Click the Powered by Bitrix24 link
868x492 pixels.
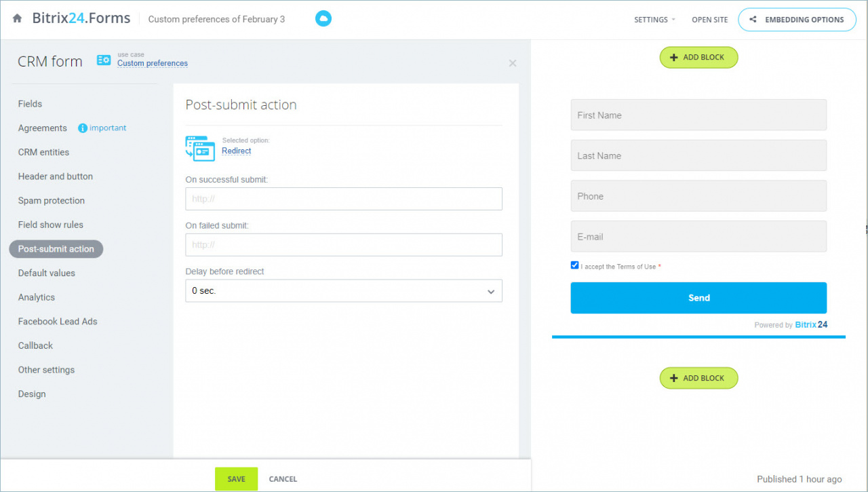pos(791,325)
